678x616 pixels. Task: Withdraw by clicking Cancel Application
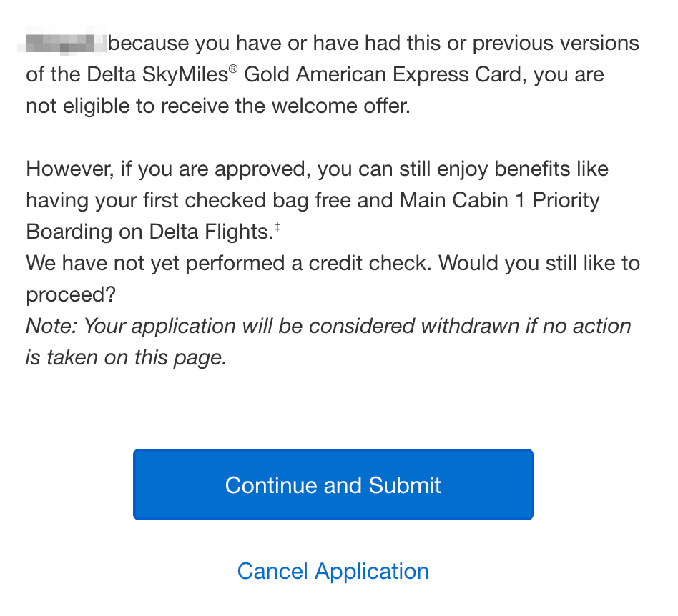pyautogui.click(x=333, y=571)
